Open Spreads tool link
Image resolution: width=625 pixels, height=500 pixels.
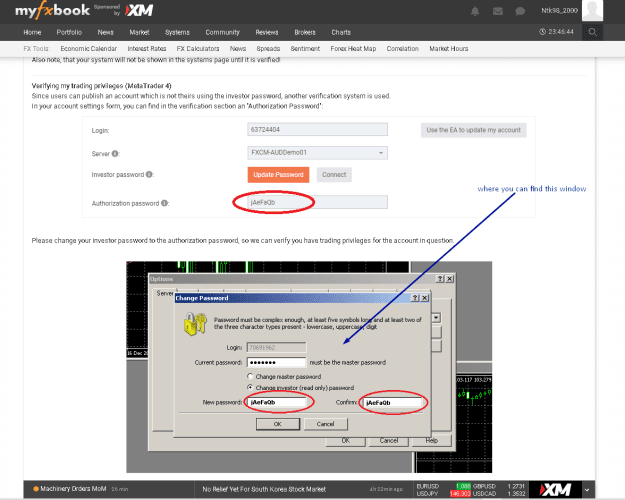268,49
